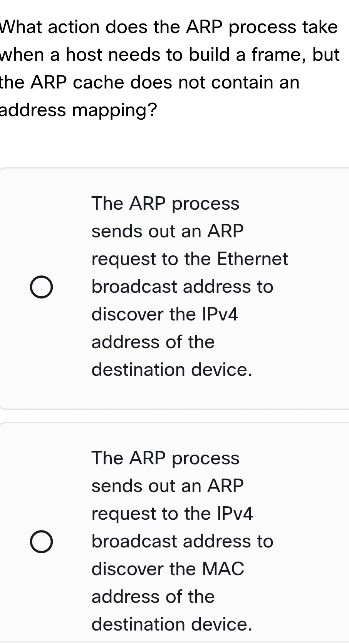Click 'destination device.' in the first answer card
Viewport: 349px width, 644px height.
(172, 370)
